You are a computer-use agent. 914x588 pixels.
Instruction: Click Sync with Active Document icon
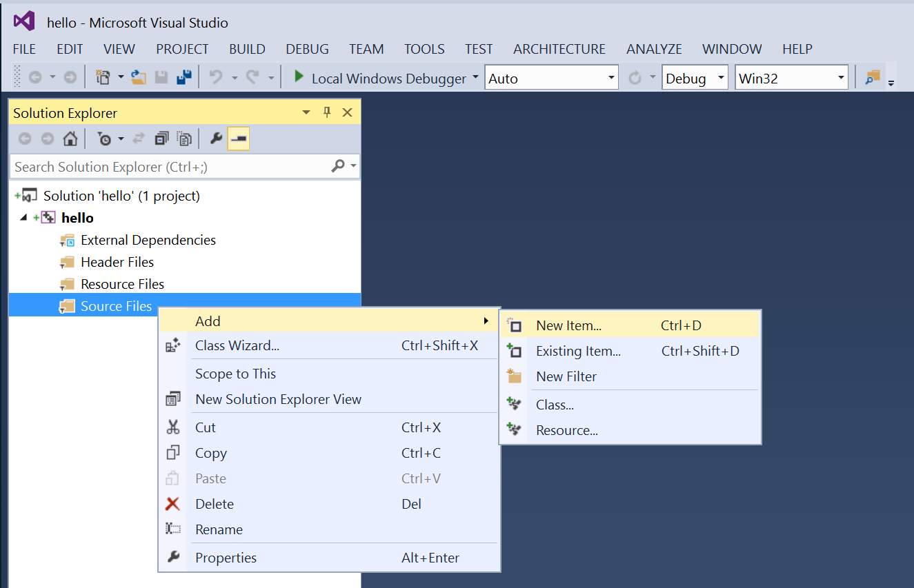[x=139, y=139]
